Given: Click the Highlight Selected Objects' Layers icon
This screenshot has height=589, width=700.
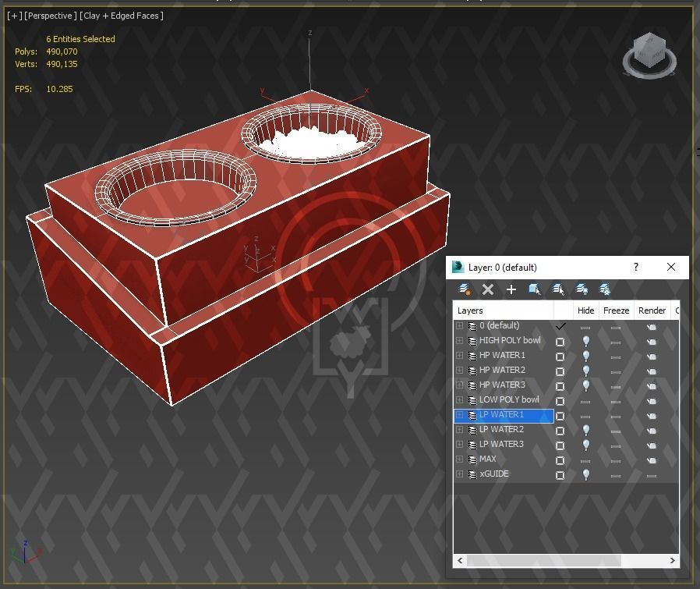Looking at the screenshot, I should click(558, 289).
